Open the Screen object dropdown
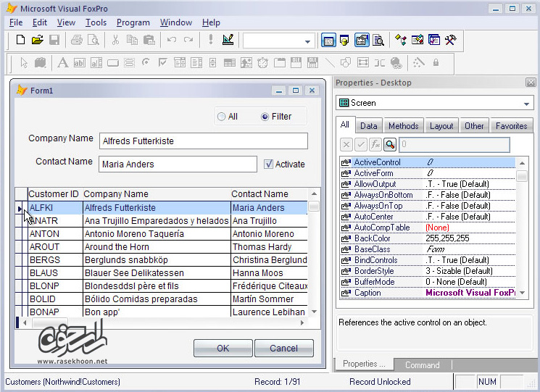Viewport: 540px width, 392px height. (526, 103)
